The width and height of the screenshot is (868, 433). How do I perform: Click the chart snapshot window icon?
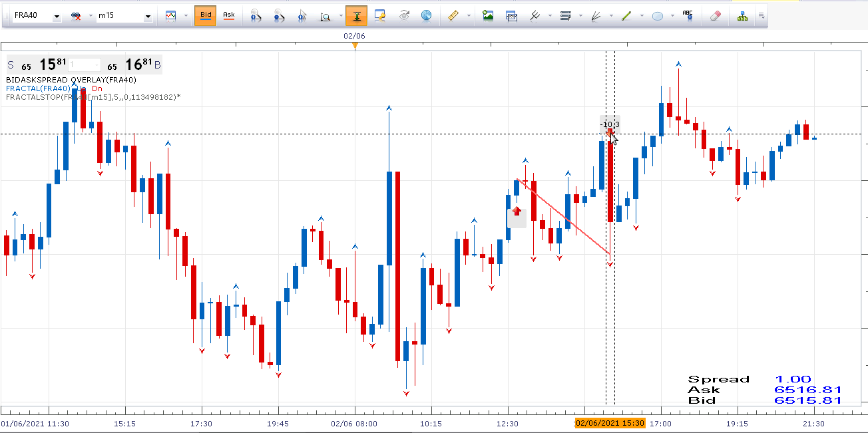click(511, 15)
